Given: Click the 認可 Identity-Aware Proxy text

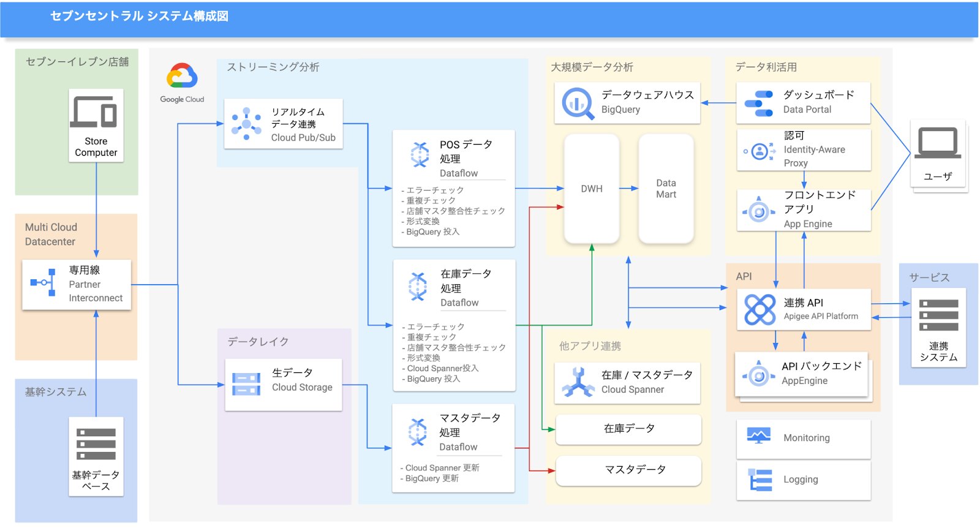Looking at the screenshot, I should [815, 149].
